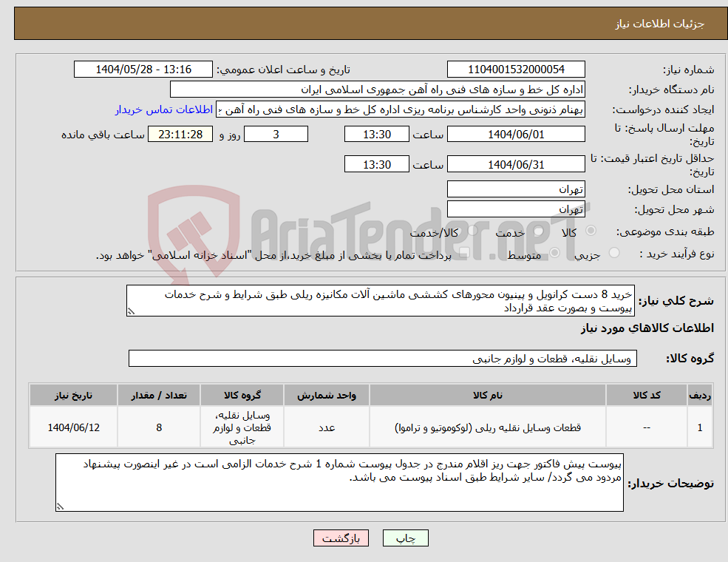Screen dimensions: 728x562
Task: Click the نام دستگاه خریدار field
Action: [x=378, y=89]
